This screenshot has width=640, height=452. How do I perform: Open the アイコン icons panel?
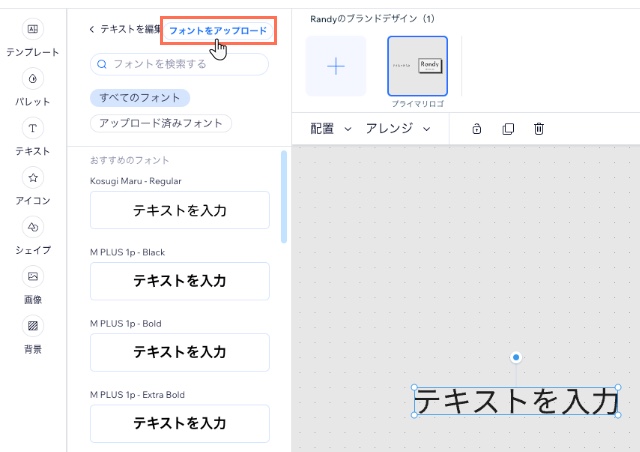point(33,178)
